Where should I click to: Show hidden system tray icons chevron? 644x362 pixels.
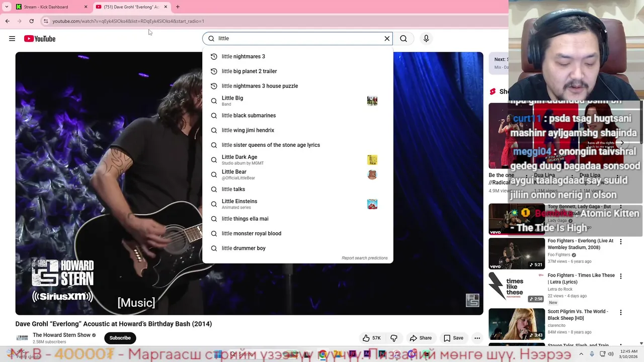[581, 354]
